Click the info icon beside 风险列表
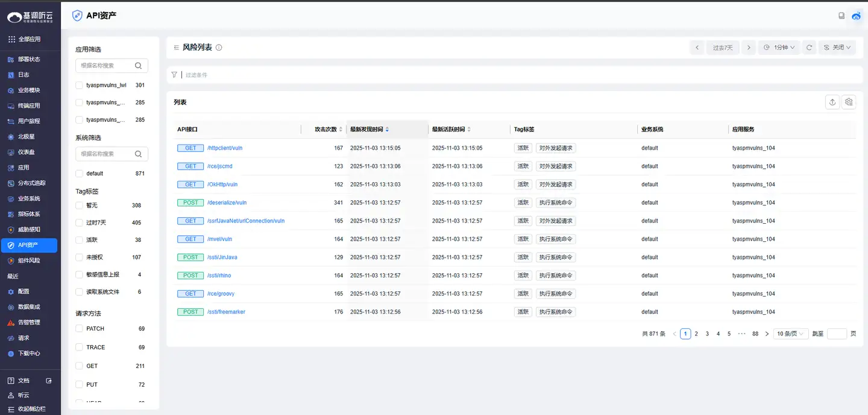Screen dimensions: 868x415 click(x=219, y=48)
